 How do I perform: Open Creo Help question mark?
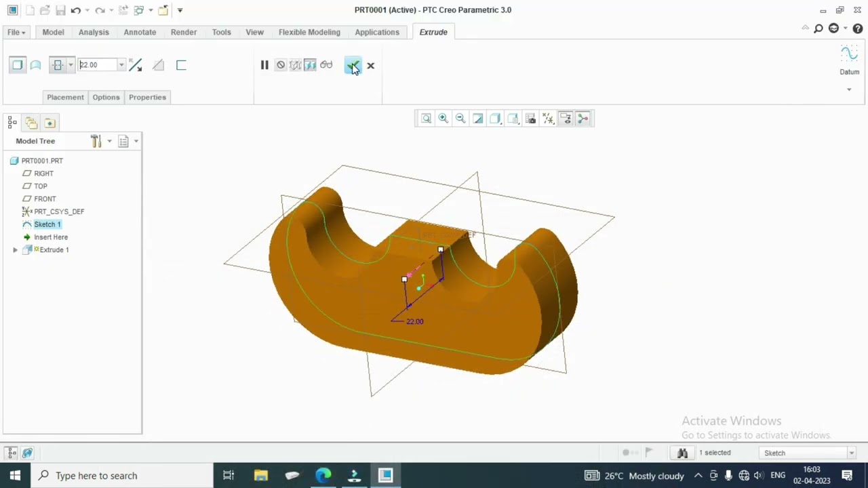click(858, 28)
